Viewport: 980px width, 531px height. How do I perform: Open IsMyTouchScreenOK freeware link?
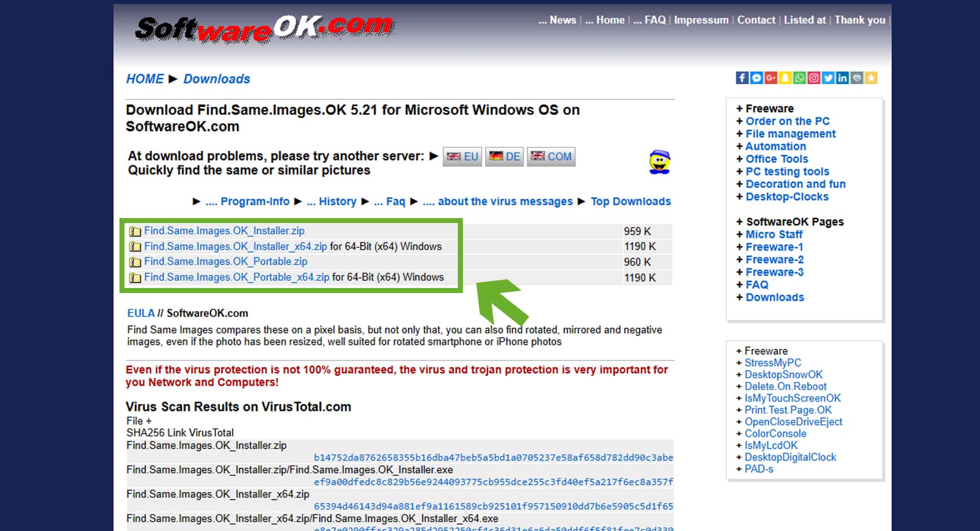click(x=793, y=398)
